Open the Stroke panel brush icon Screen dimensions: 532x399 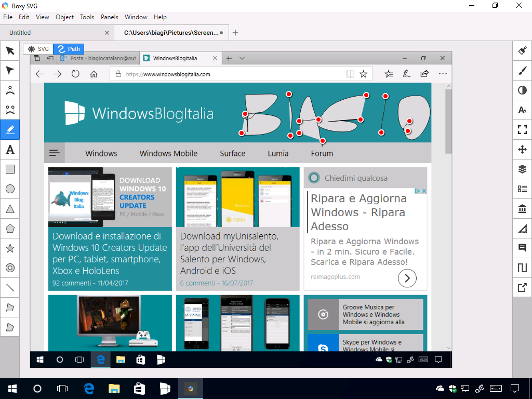coord(523,71)
